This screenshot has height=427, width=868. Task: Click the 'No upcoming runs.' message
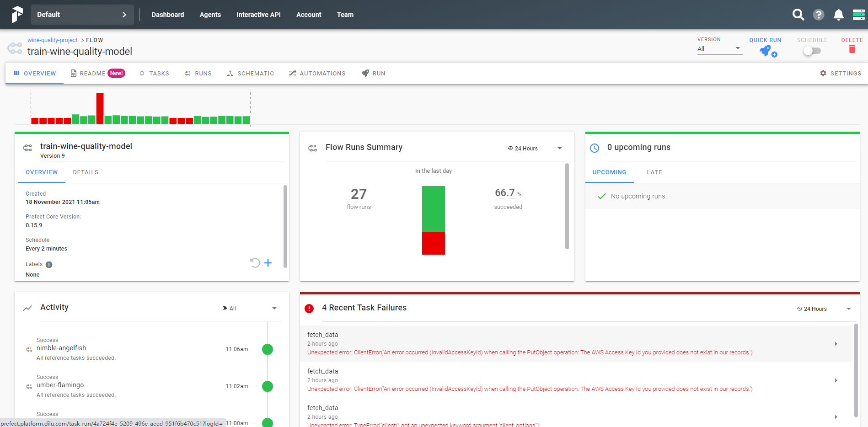(638, 196)
